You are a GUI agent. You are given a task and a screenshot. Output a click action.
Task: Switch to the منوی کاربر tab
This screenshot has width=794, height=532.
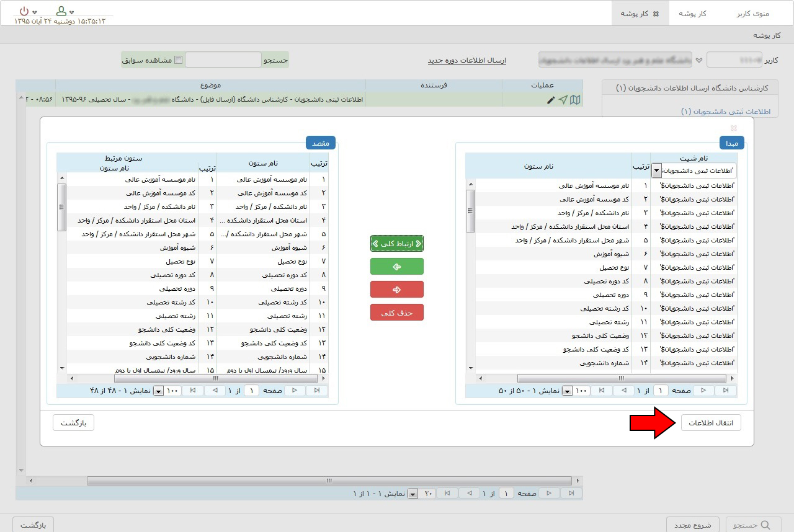752,14
